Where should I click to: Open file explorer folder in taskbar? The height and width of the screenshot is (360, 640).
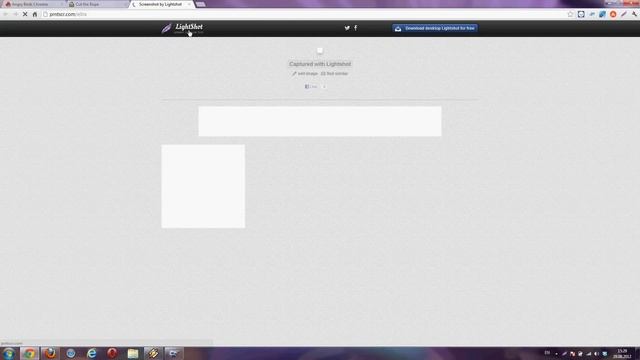[x=133, y=353]
